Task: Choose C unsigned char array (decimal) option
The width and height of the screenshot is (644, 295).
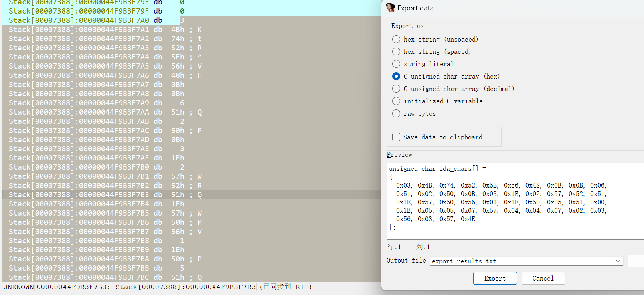Action: click(x=396, y=89)
